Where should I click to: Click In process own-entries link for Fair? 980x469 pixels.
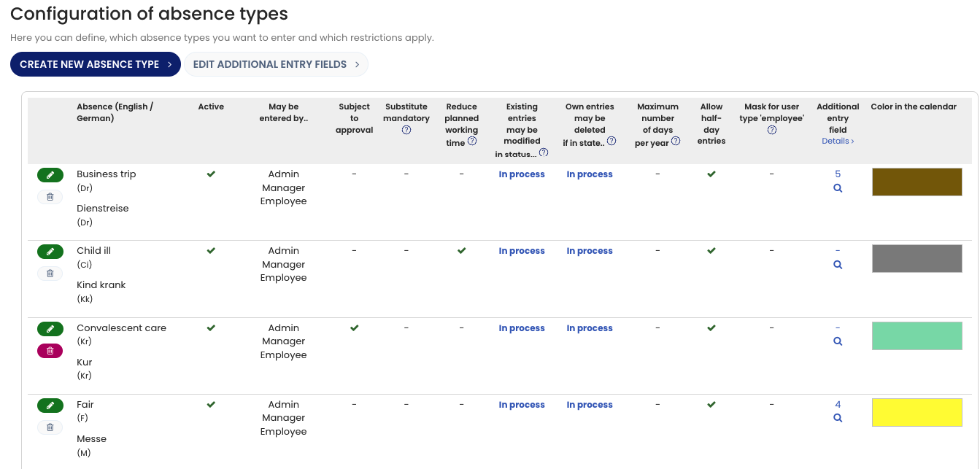click(590, 405)
